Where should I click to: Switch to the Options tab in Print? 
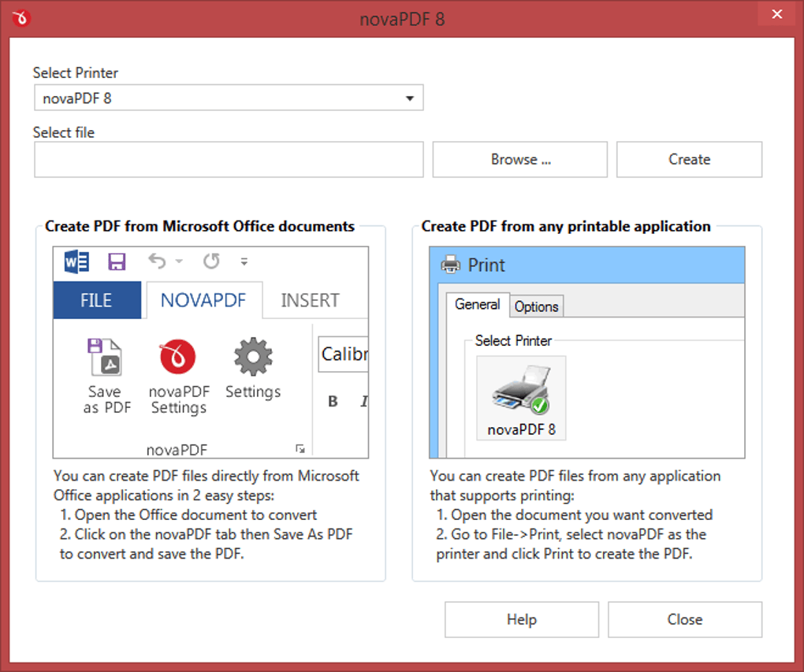coord(536,306)
